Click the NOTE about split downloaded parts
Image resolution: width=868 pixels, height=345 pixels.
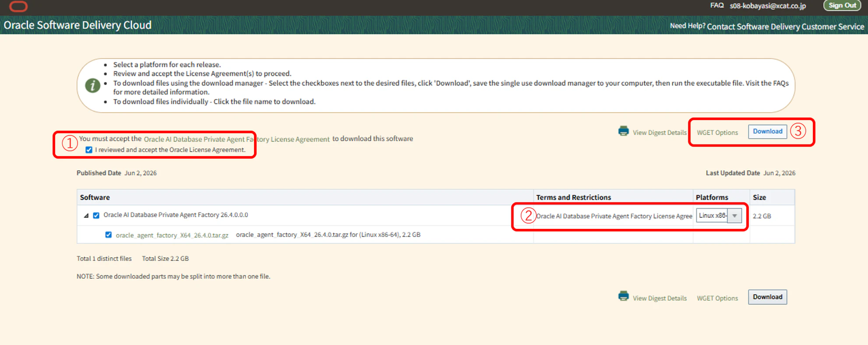[x=173, y=277]
